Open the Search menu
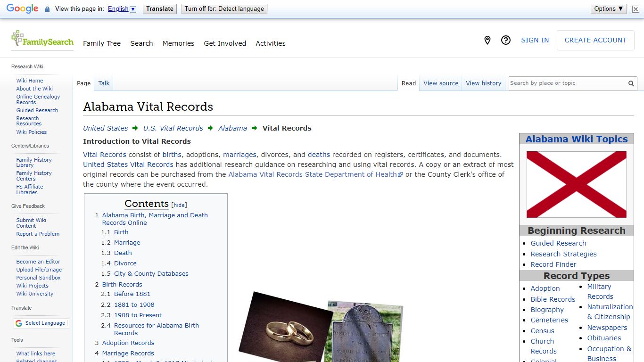644x362 pixels. point(141,43)
